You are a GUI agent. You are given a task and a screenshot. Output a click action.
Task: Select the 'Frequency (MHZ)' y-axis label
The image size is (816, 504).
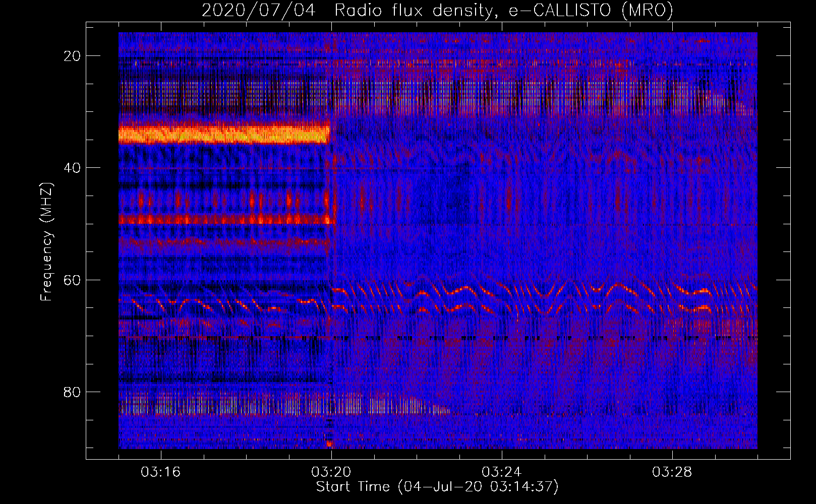46,242
